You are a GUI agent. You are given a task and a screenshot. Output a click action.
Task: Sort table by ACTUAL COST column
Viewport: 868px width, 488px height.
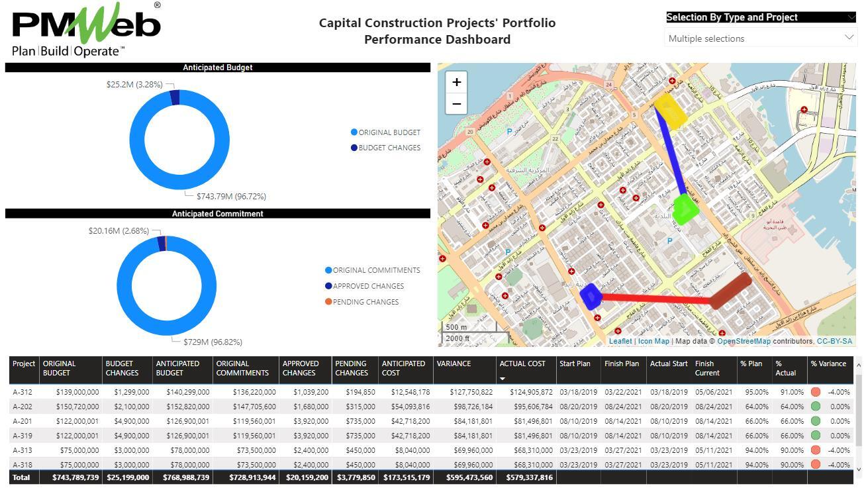click(x=522, y=364)
